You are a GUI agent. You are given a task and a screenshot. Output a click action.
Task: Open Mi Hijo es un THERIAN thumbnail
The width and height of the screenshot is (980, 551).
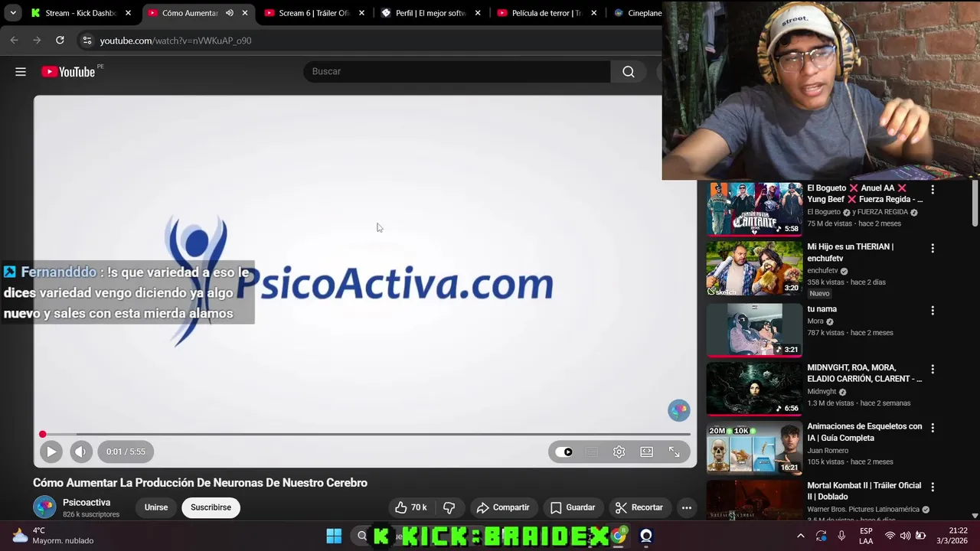point(754,269)
